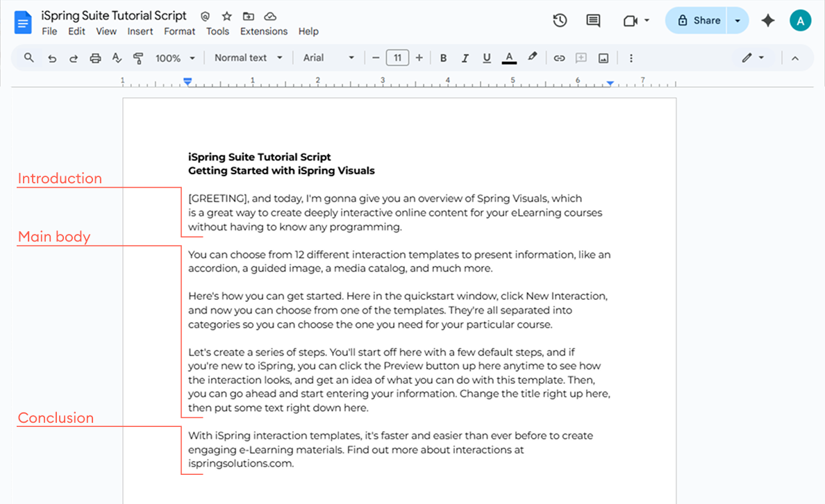This screenshot has width=825, height=504.
Task: Open the Extensions menu
Action: click(x=263, y=31)
